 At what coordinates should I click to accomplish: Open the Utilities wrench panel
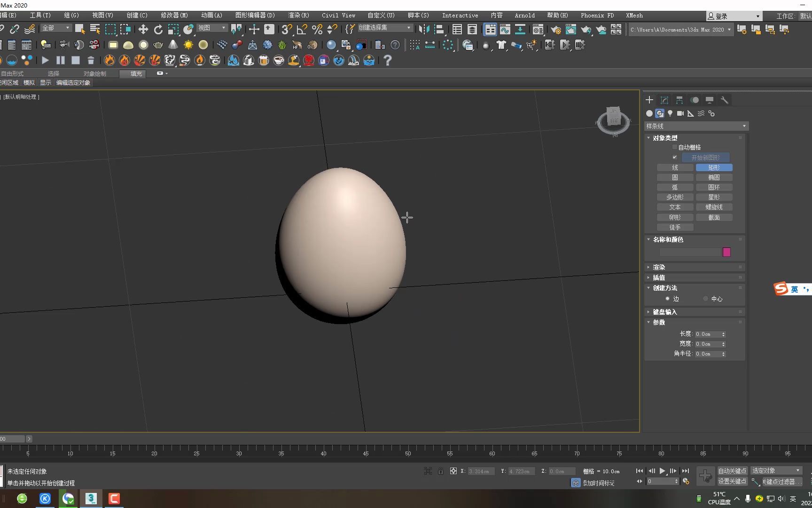[x=724, y=100]
